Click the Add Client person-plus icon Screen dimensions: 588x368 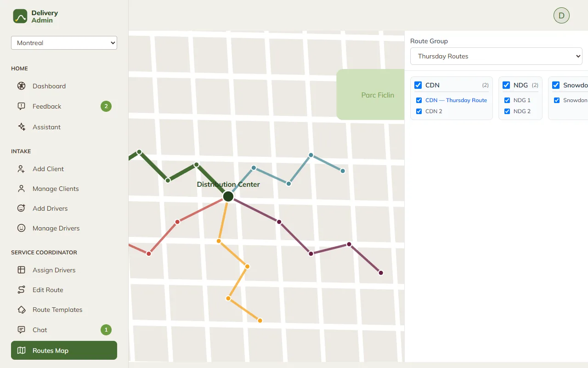[21, 169]
